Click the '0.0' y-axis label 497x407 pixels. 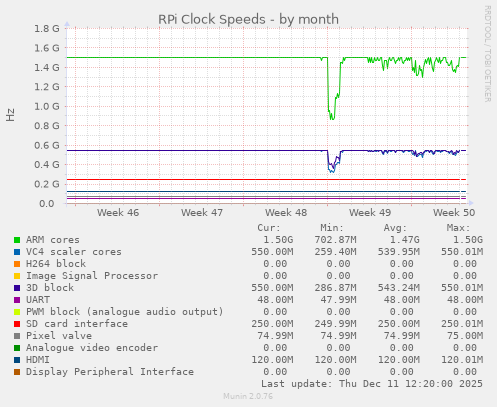click(47, 203)
